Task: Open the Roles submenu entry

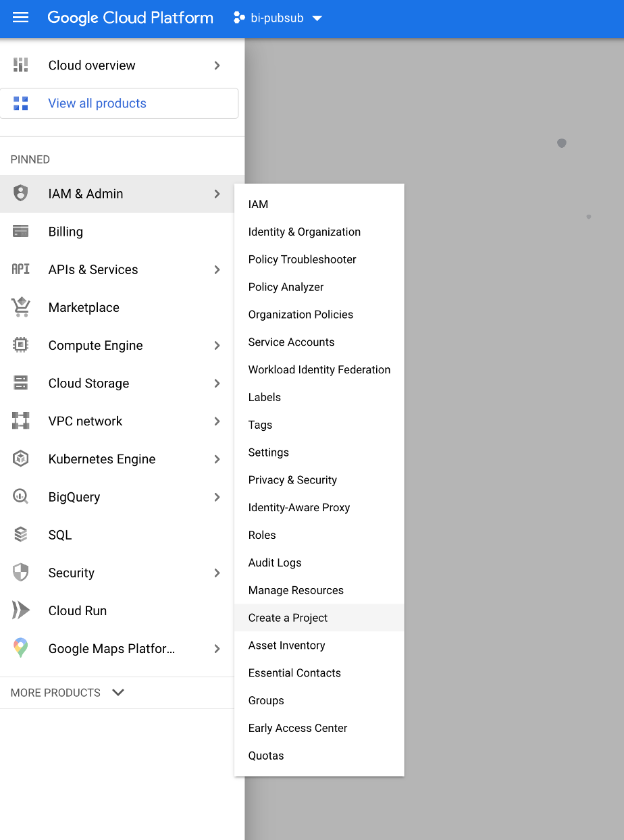Action: pyautogui.click(x=319, y=535)
